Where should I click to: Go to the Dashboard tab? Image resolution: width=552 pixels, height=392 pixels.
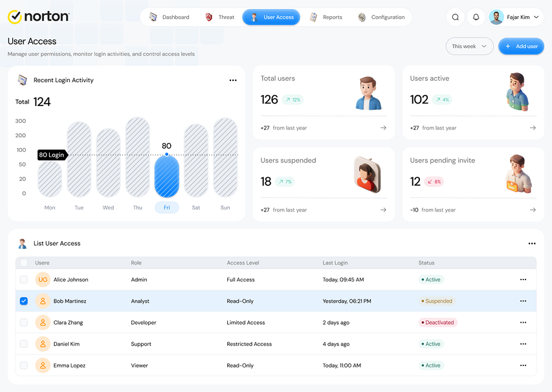[170, 17]
